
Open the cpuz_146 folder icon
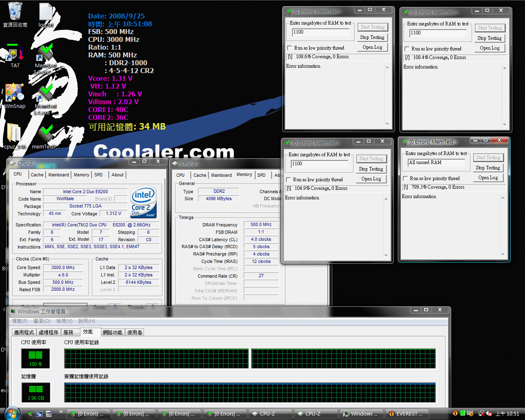pos(15,137)
